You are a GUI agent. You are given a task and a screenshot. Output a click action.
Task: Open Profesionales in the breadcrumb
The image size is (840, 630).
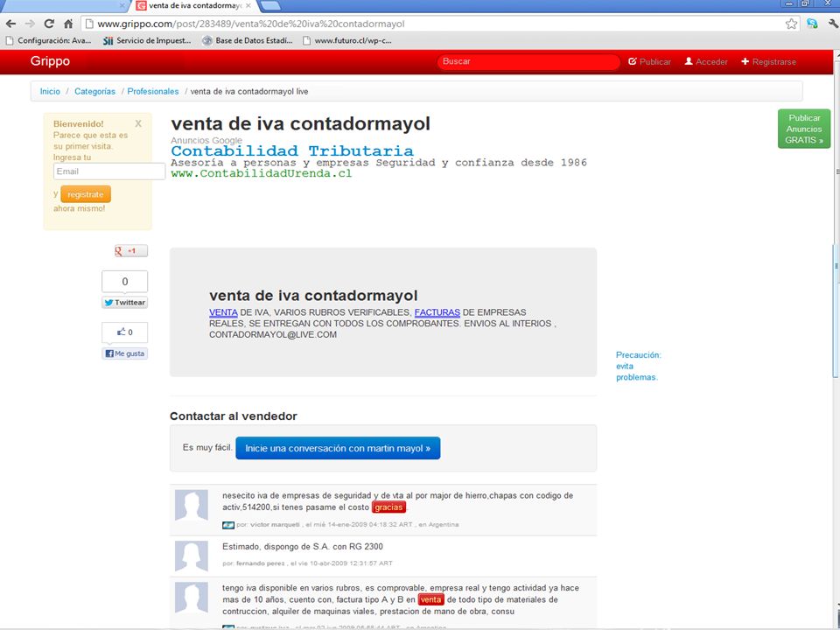click(152, 92)
